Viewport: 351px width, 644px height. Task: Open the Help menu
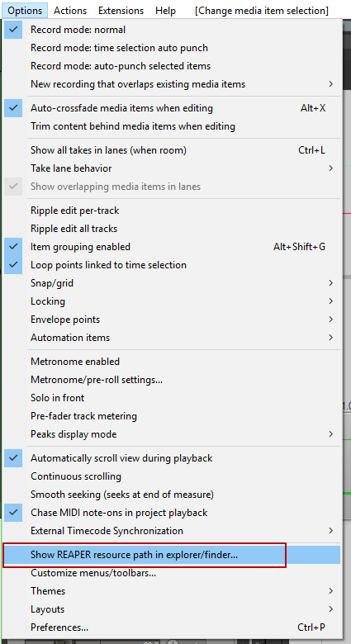tap(165, 11)
